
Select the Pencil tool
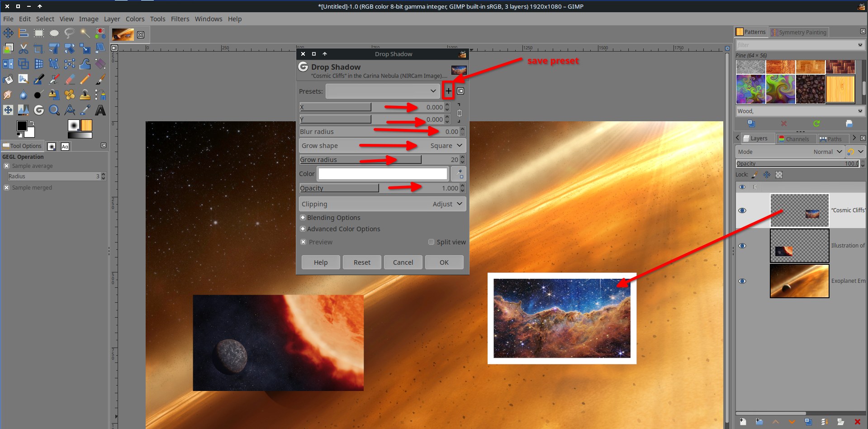point(85,79)
